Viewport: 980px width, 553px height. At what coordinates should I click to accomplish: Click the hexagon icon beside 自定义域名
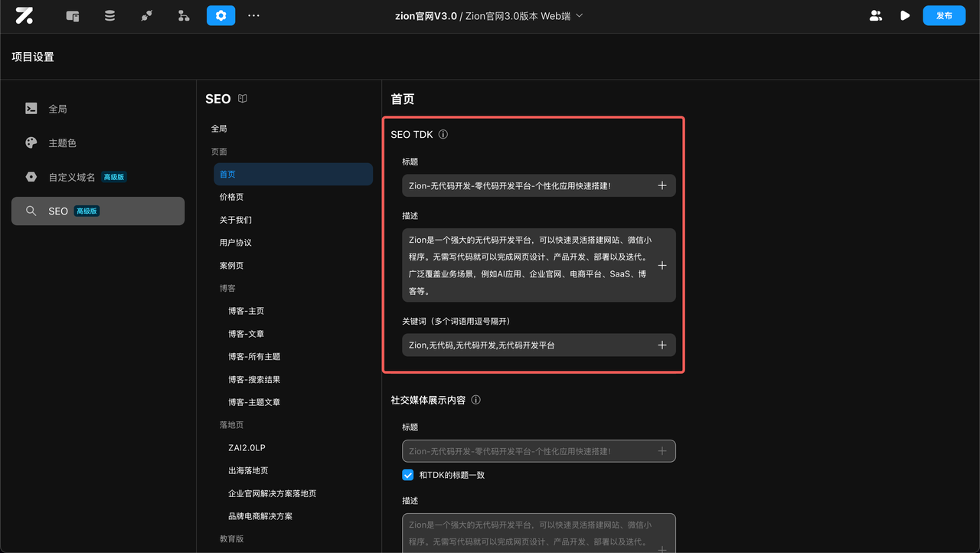(31, 177)
